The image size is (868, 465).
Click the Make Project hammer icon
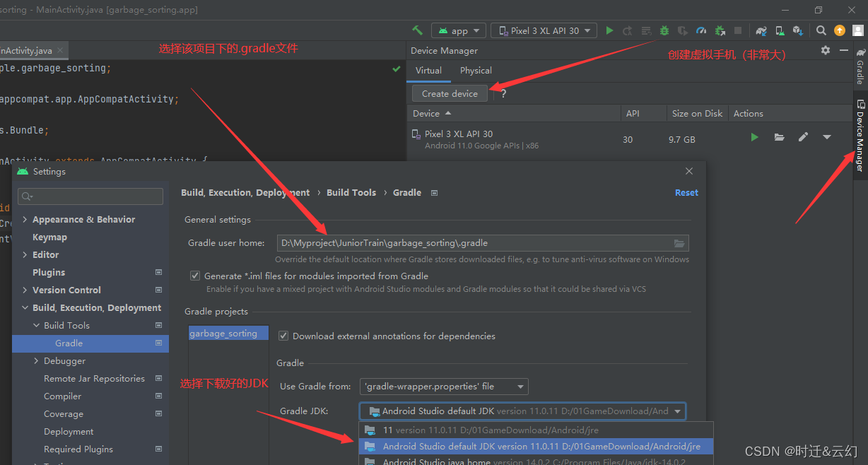tap(418, 30)
